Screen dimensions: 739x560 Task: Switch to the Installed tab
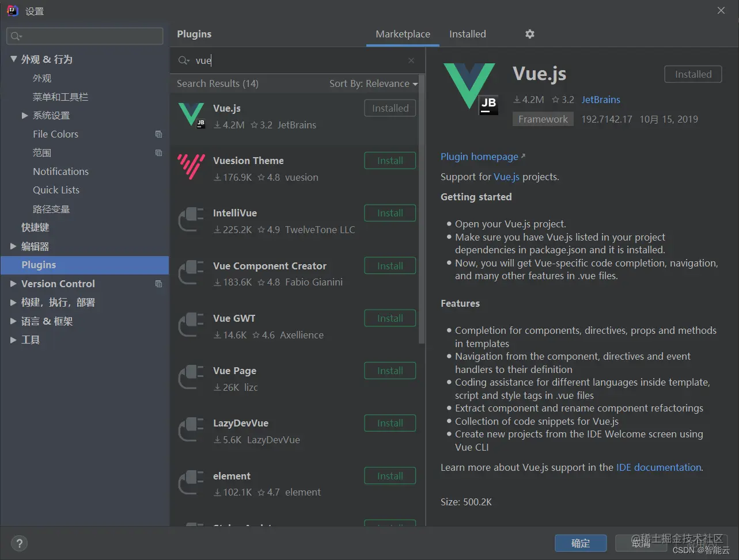tap(467, 34)
